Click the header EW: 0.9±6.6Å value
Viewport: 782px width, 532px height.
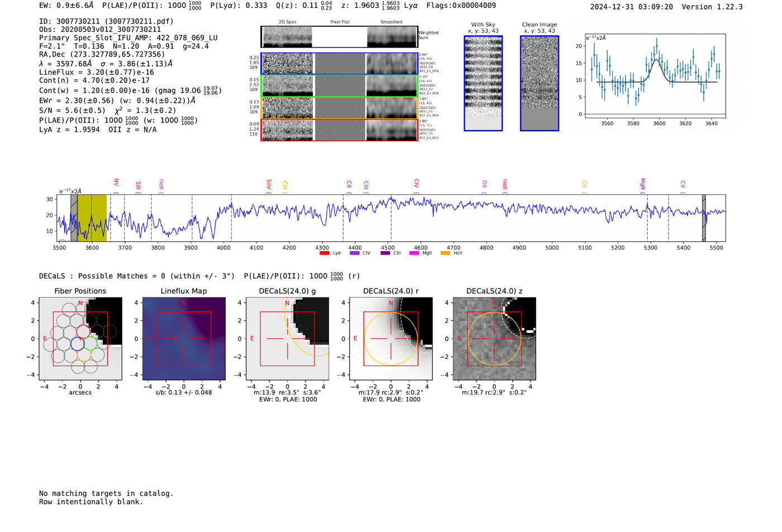point(66,6)
